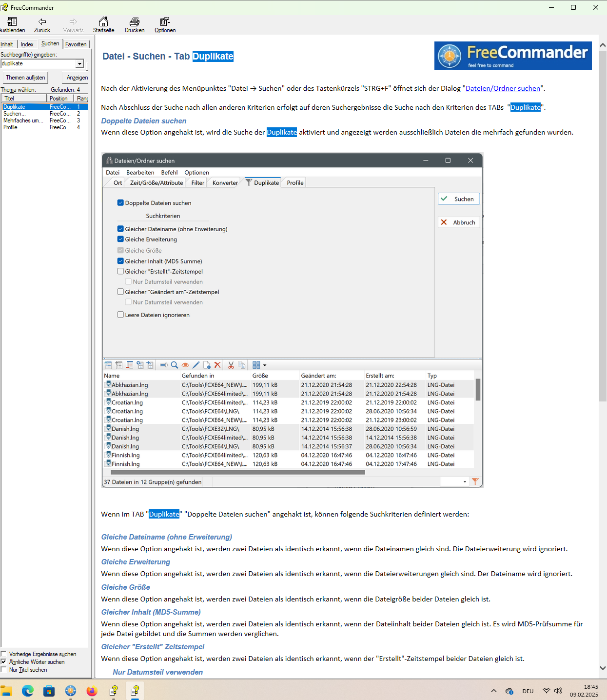
Task: Check Leere Dateien ignorieren checkbox
Action: click(120, 315)
